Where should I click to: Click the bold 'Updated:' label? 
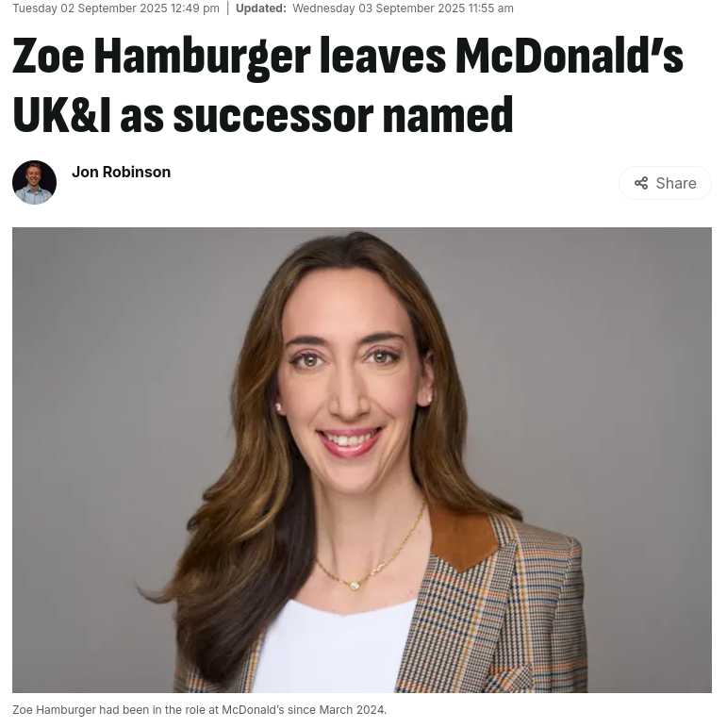click(x=261, y=8)
